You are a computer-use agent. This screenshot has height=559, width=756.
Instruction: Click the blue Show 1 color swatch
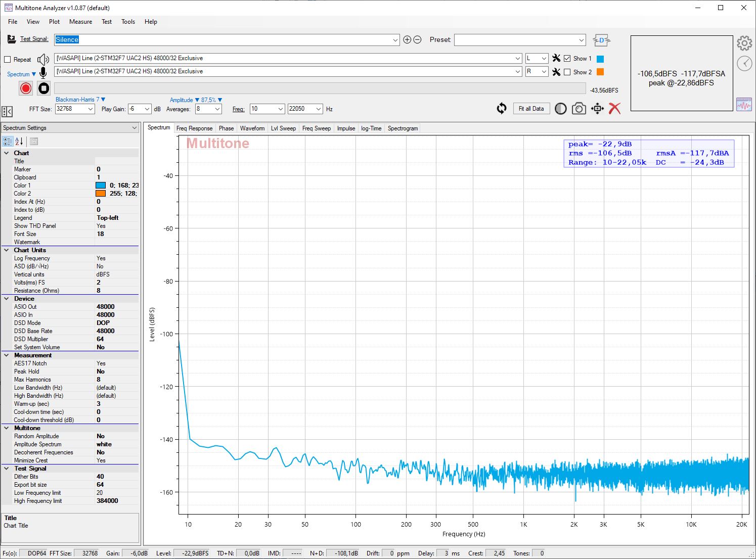tap(600, 59)
